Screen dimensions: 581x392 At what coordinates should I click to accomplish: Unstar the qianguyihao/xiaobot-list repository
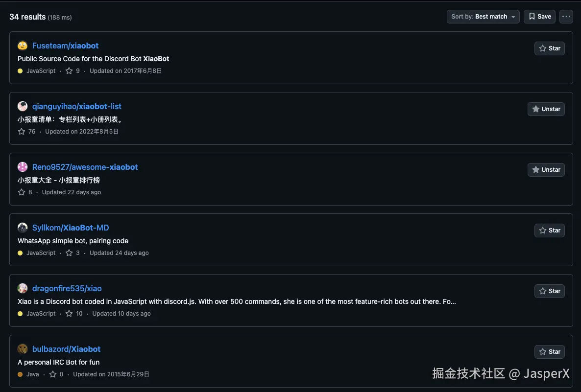click(546, 109)
